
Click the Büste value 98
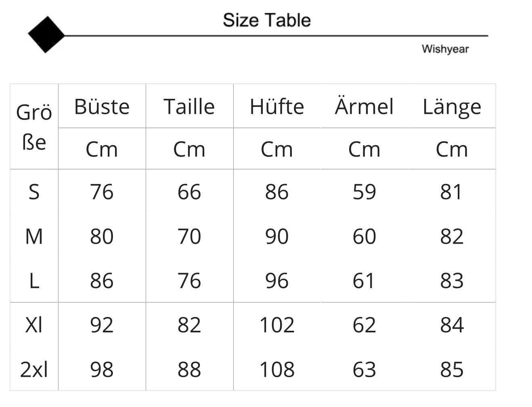coord(102,369)
